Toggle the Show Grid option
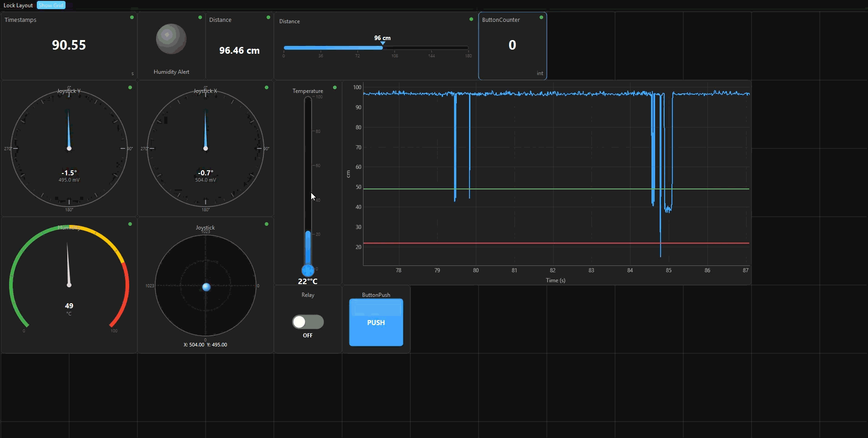Image resolution: width=868 pixels, height=438 pixels. click(50, 5)
